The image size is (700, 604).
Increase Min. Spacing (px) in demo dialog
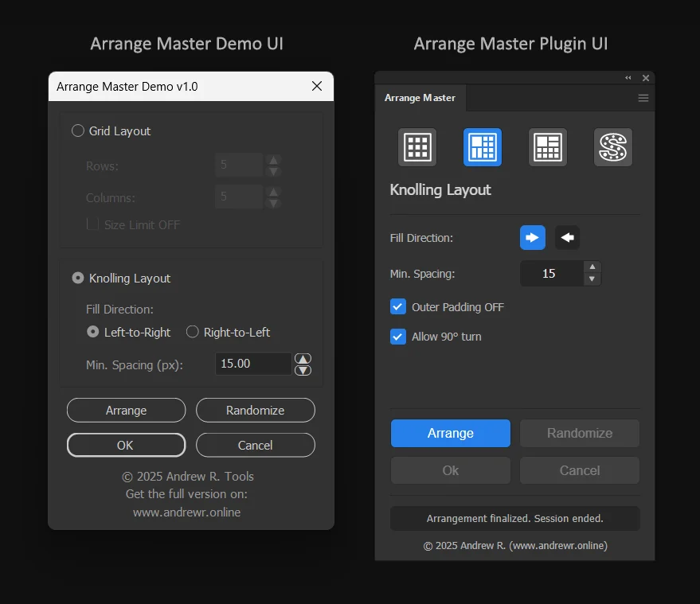pyautogui.click(x=303, y=358)
